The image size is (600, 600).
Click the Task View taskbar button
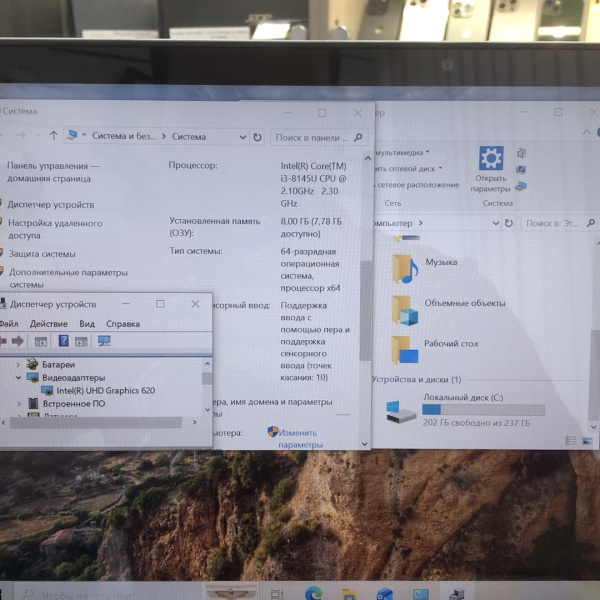(277, 594)
